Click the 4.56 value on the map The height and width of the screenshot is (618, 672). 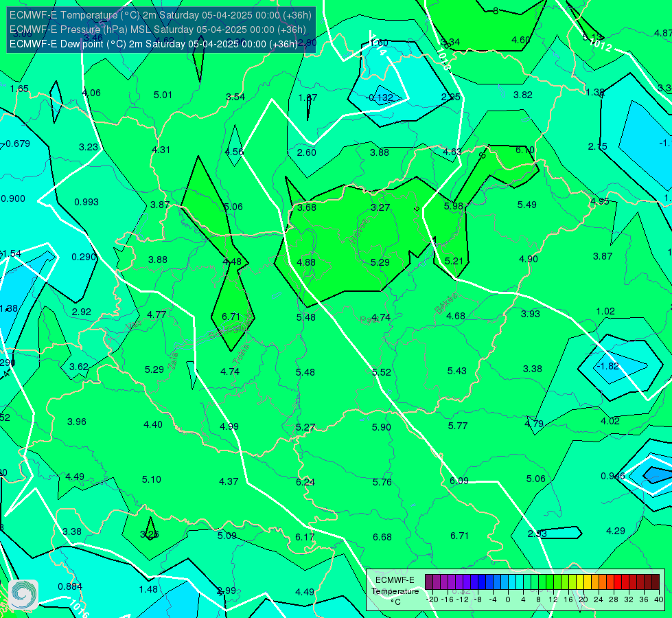234,152
